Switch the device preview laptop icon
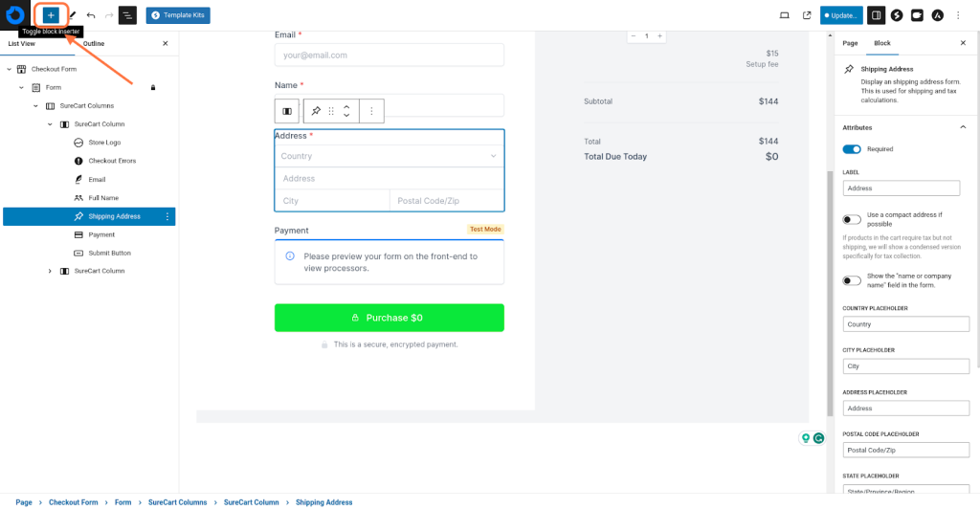 click(785, 15)
